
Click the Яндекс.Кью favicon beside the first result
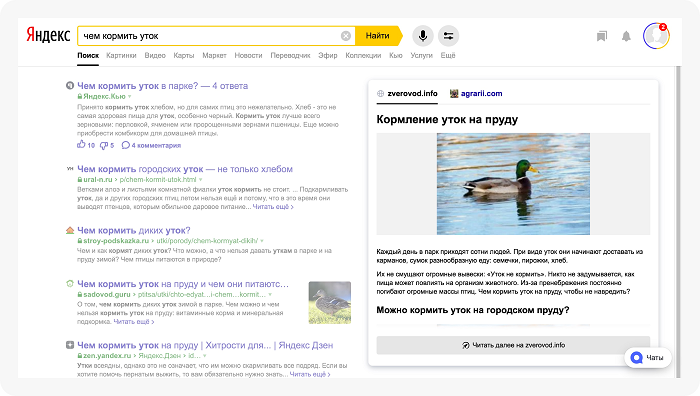click(70, 85)
